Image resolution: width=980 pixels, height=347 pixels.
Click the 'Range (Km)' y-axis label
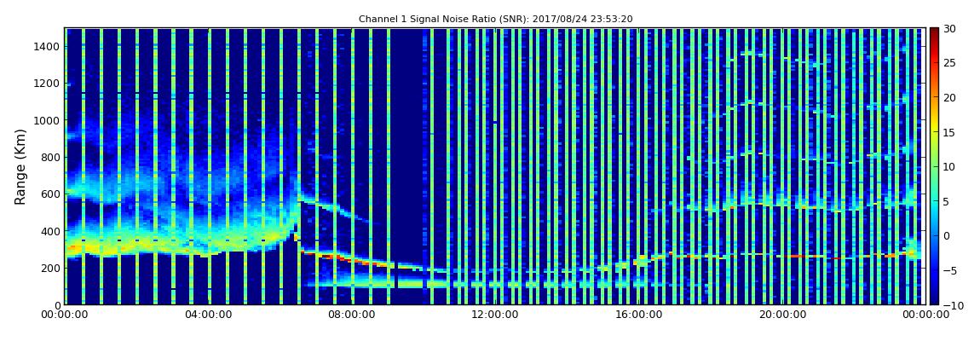tap(20, 166)
